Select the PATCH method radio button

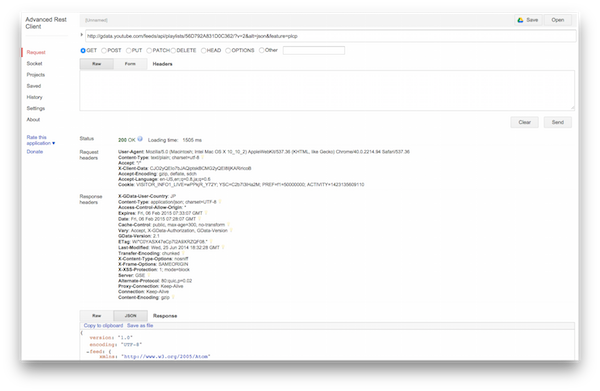149,51
